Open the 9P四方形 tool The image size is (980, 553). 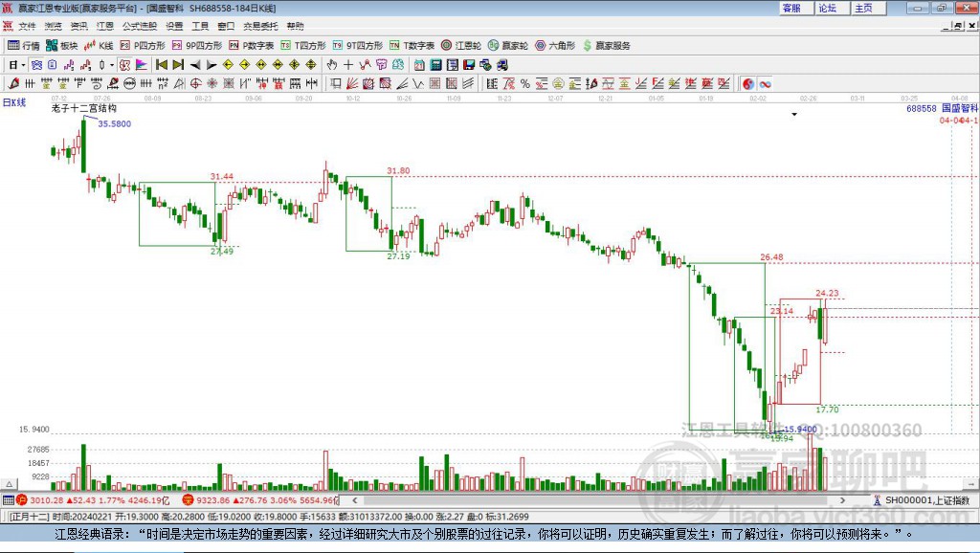[197, 46]
